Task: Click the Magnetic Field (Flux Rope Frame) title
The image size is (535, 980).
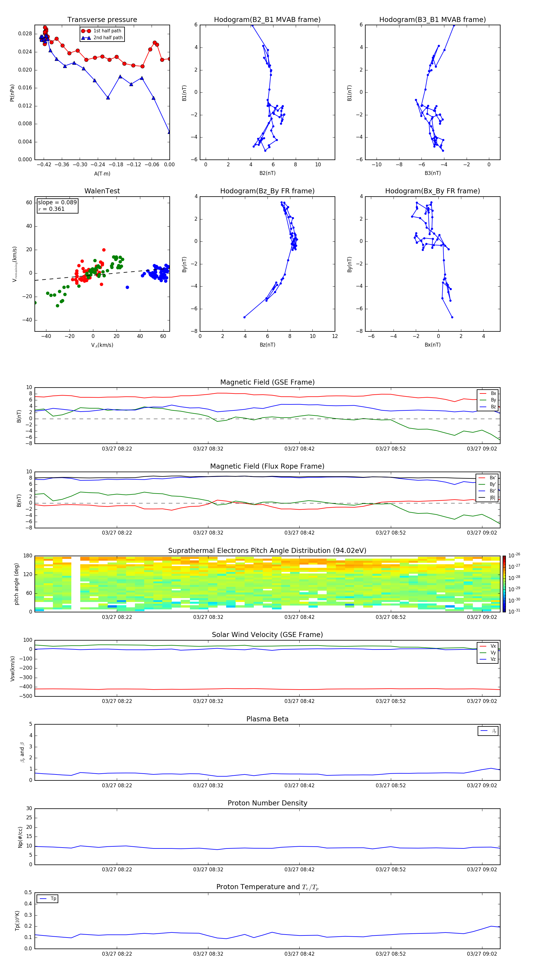Action: pos(267,467)
